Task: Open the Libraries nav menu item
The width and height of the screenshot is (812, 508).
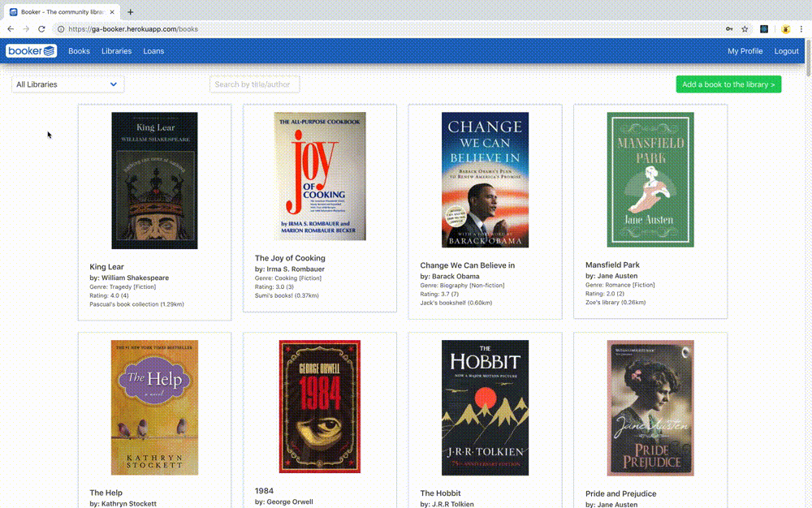Action: click(116, 50)
